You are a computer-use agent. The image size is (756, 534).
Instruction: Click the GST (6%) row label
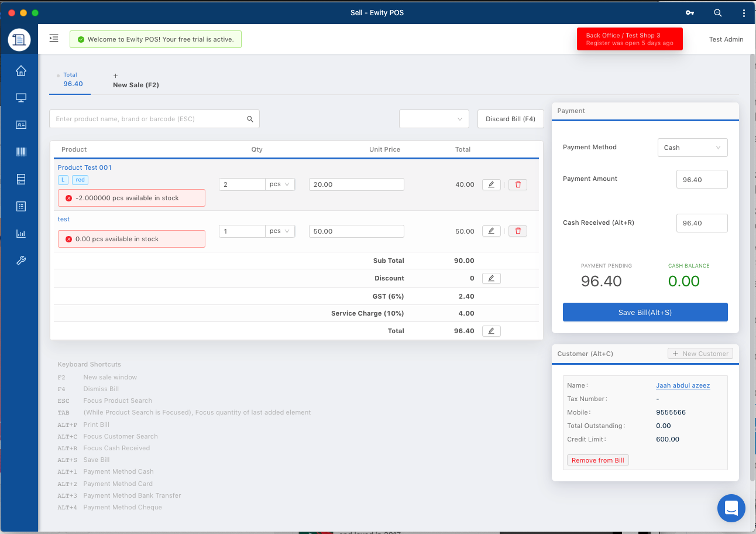(389, 296)
